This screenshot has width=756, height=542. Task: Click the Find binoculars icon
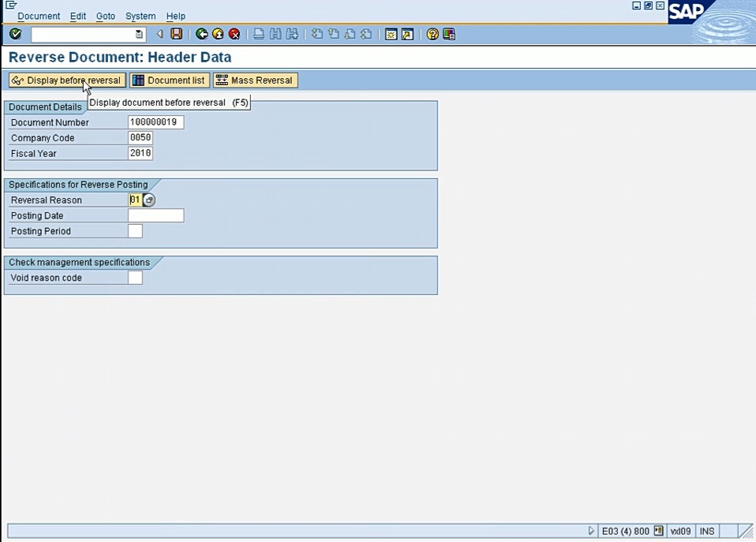point(275,34)
